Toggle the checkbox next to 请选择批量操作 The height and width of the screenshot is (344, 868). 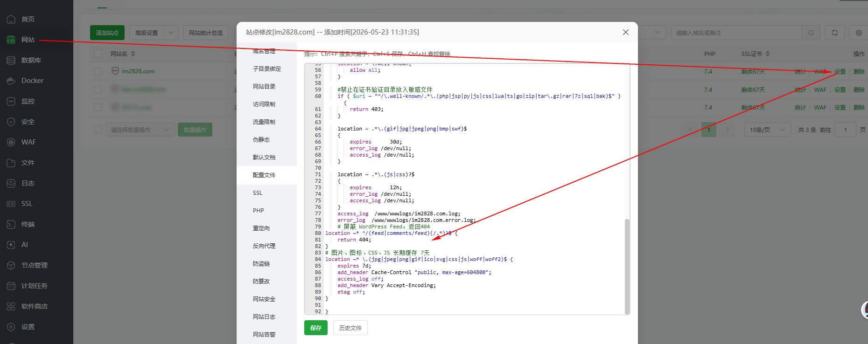(x=98, y=130)
